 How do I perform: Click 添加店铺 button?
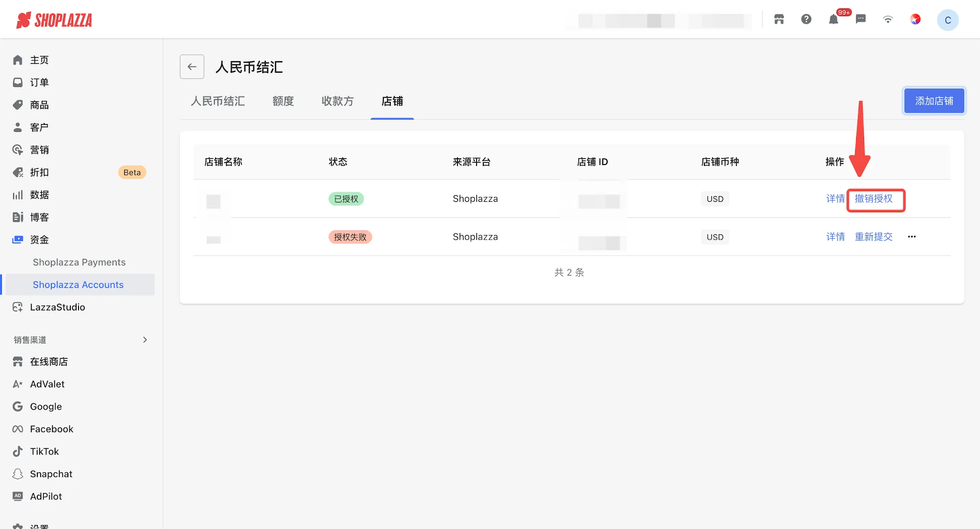pyautogui.click(x=934, y=101)
